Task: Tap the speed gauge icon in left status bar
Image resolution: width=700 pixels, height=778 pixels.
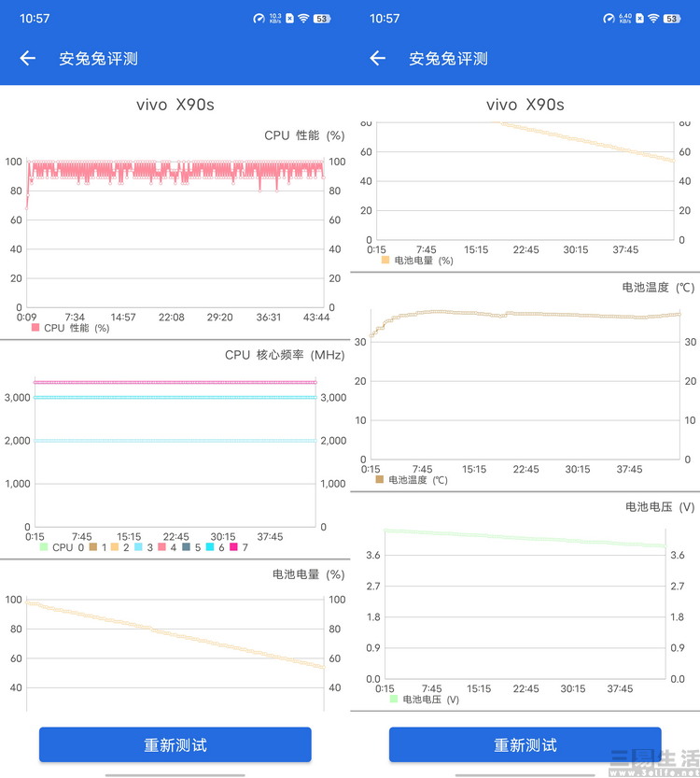Action: [259, 19]
